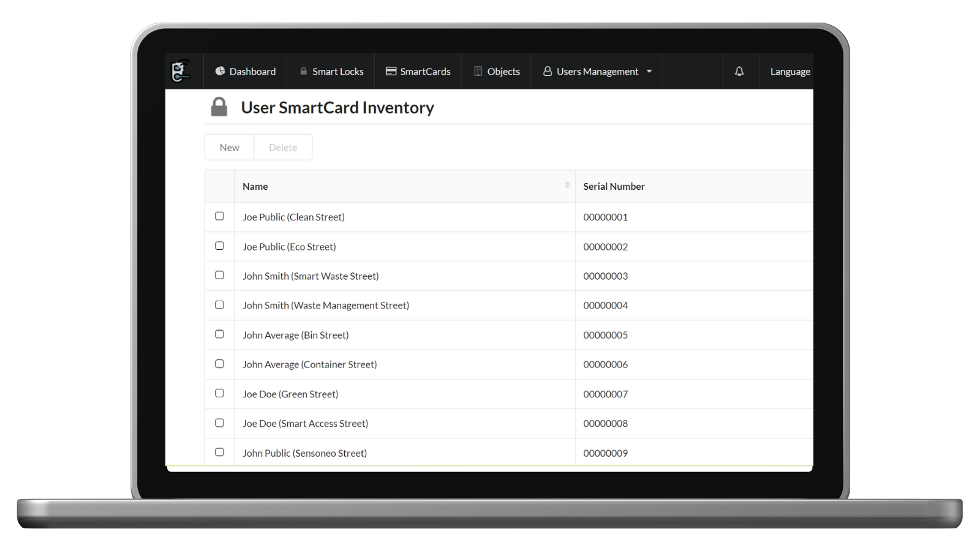Tick the Joe Doe (Green Street) checkbox
Screen dimensions: 980x551
(x=219, y=393)
